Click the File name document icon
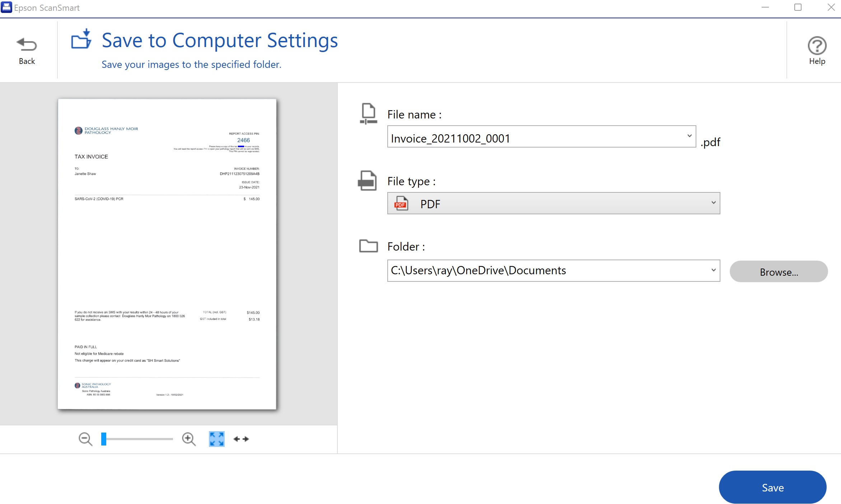This screenshot has width=841, height=504. pos(368,113)
